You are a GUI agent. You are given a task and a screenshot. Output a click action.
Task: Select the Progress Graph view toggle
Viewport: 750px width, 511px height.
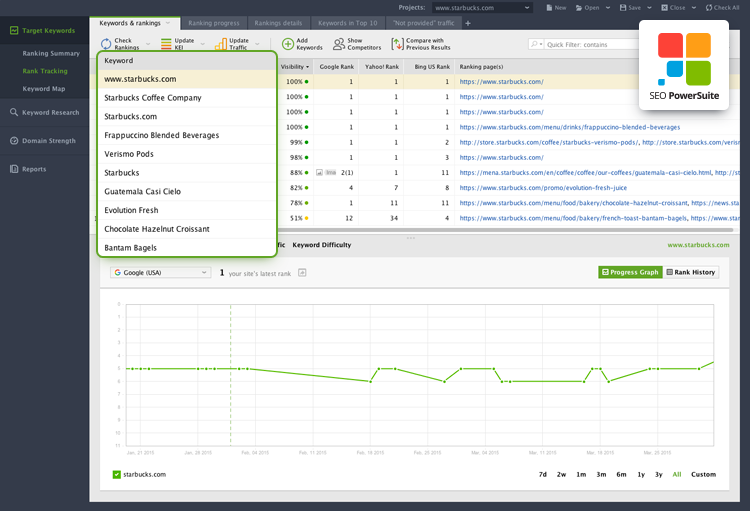pyautogui.click(x=630, y=272)
